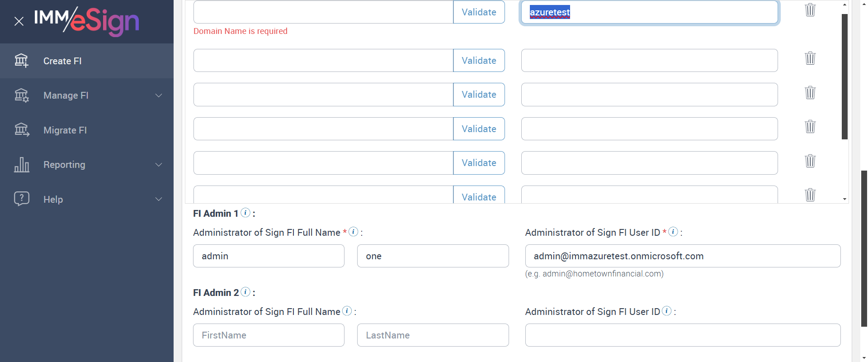Viewport: 868px width, 362px height.
Task: Click the Reporting bar chart icon
Action: (x=21, y=165)
